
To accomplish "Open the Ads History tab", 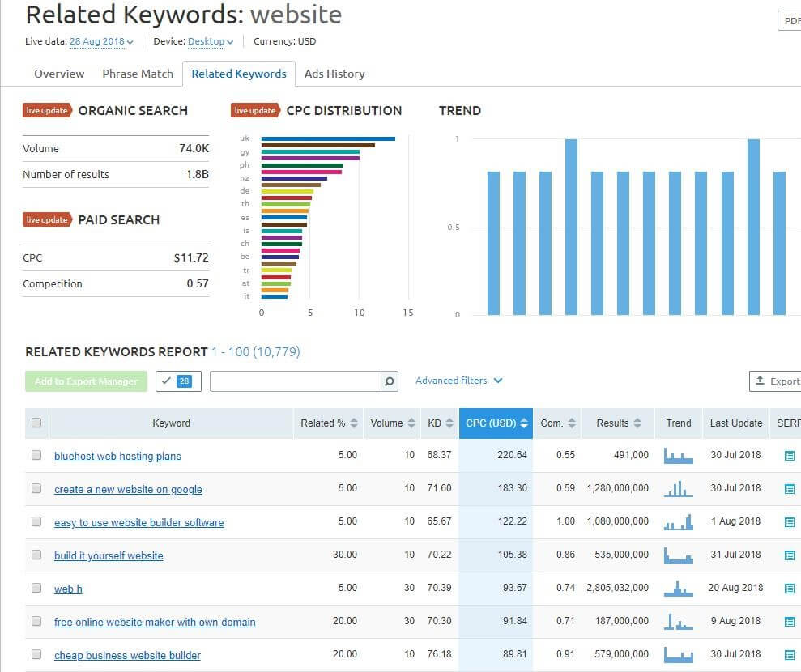I will click(x=334, y=74).
